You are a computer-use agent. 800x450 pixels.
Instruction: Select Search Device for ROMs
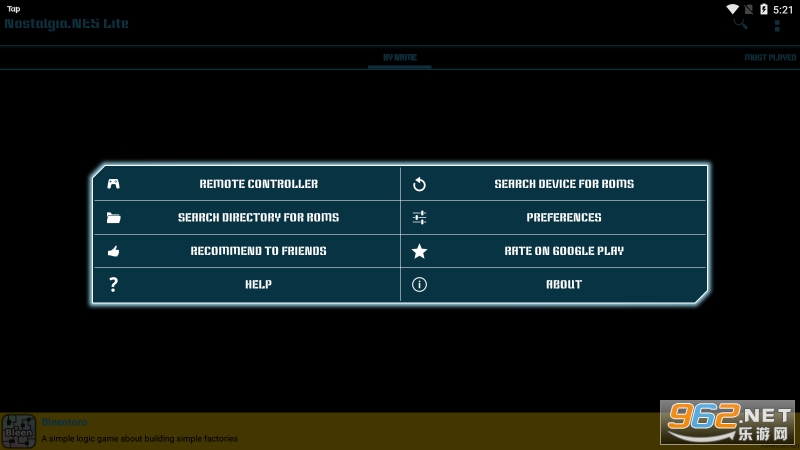(x=554, y=184)
